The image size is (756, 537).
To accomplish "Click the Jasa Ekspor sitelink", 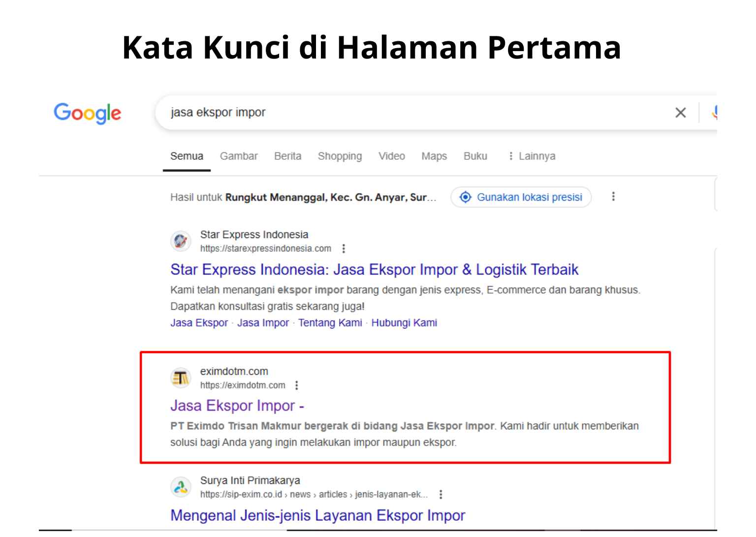I will 199,323.
